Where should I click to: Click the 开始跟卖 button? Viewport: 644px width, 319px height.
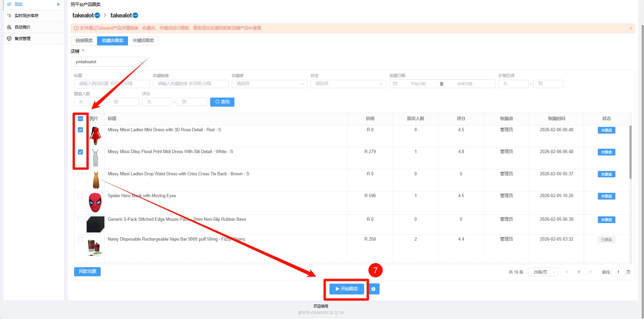coord(347,289)
